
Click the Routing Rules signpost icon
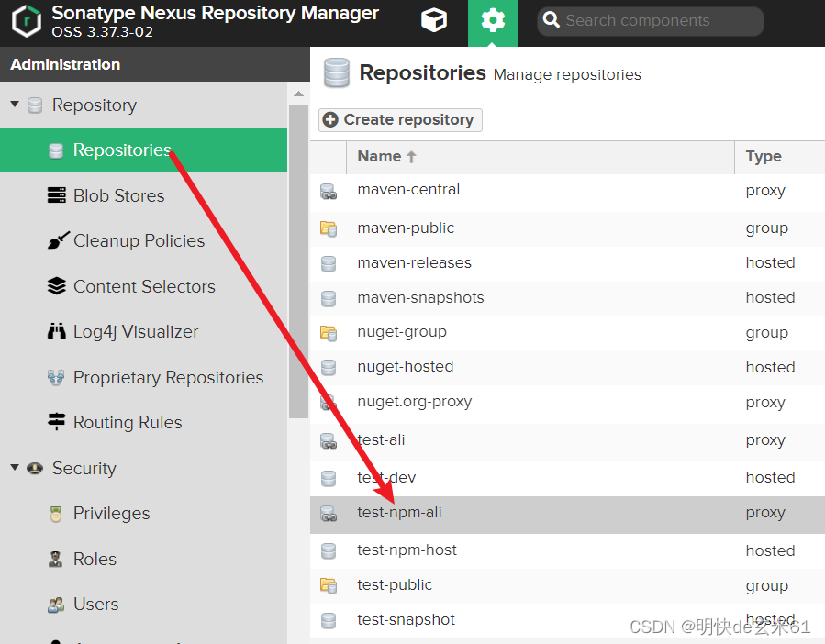(56, 422)
